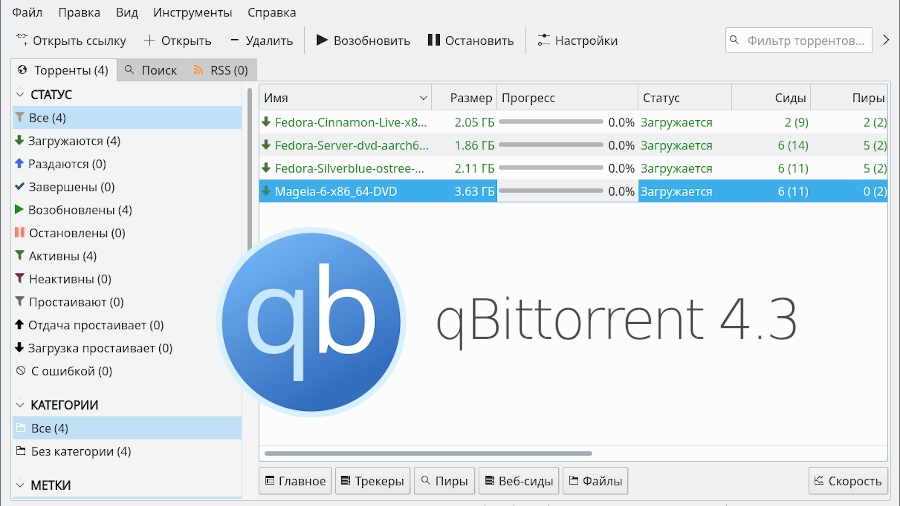Click the Pause (Остановить) toolbar icon
The height and width of the screenshot is (506, 900).
[433, 40]
